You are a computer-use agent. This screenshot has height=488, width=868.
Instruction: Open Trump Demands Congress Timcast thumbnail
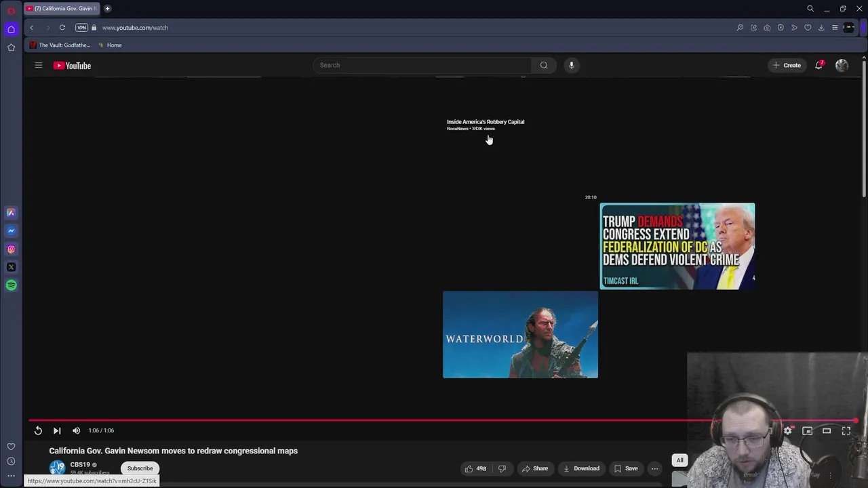coord(677,246)
